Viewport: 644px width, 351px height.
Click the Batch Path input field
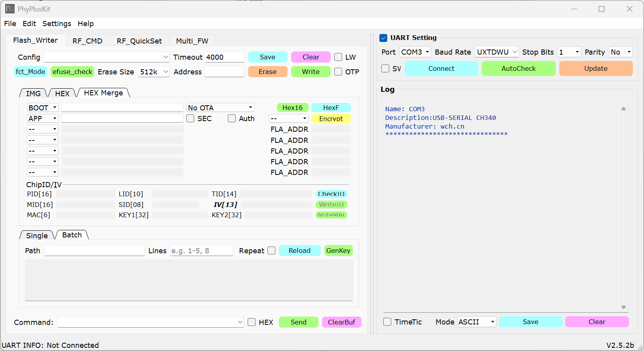95,250
